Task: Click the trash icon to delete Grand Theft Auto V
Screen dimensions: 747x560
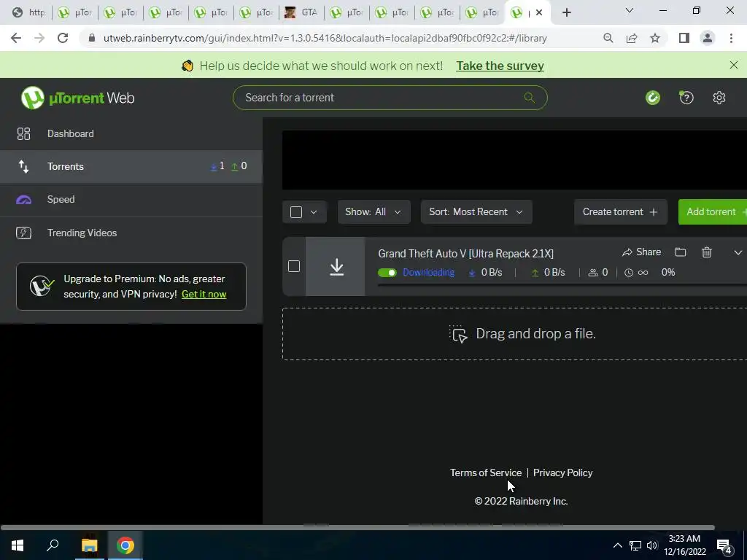Action: (706, 252)
